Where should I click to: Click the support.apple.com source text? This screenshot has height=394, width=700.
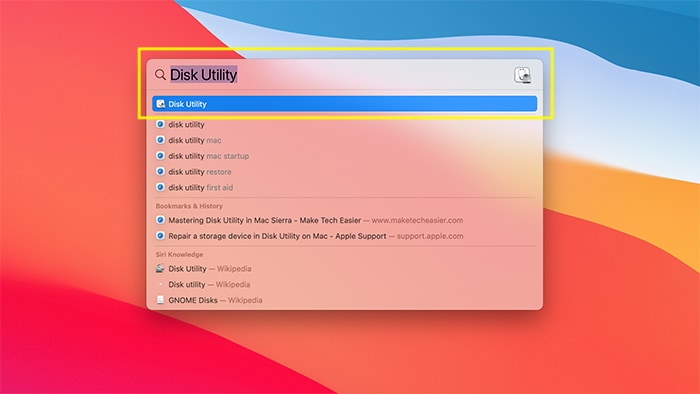click(x=430, y=236)
